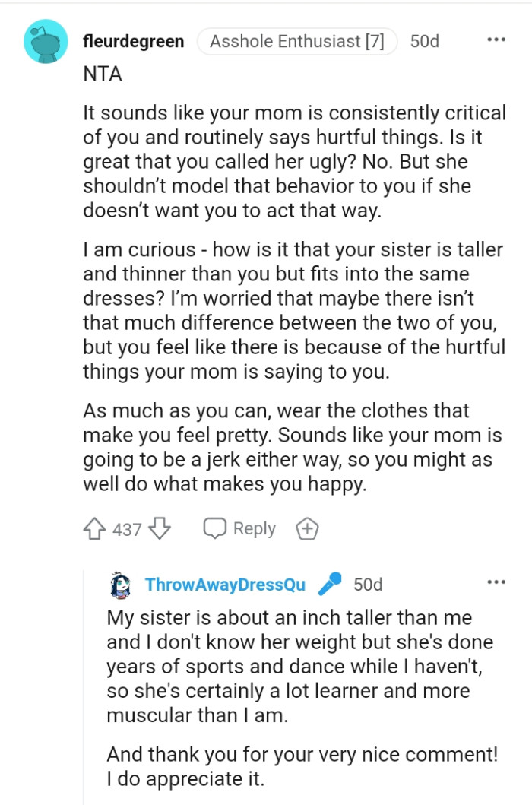Image resolution: width=532 pixels, height=805 pixels.
Task: Click the "Asshole Enthusiast [7]" flair
Action: point(298,42)
